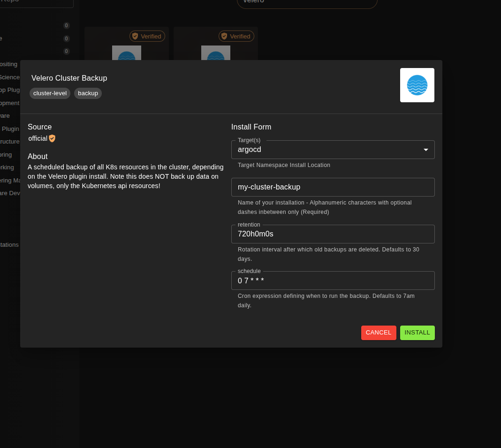Click the CANCEL button

(379, 333)
